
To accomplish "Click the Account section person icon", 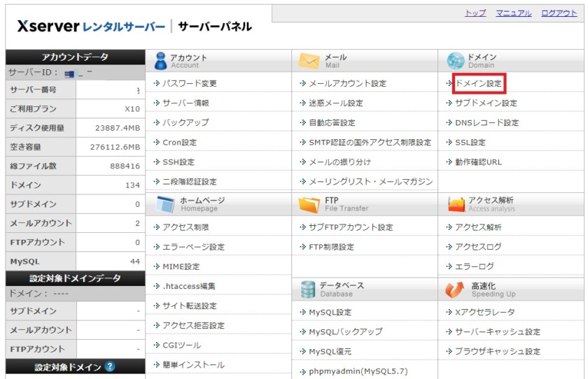I will coord(160,61).
